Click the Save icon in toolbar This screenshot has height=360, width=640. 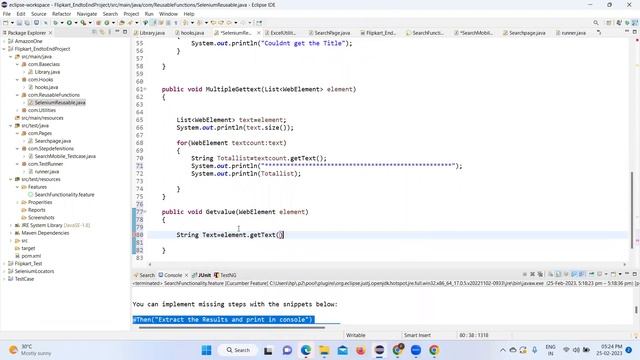[x=19, y=23]
